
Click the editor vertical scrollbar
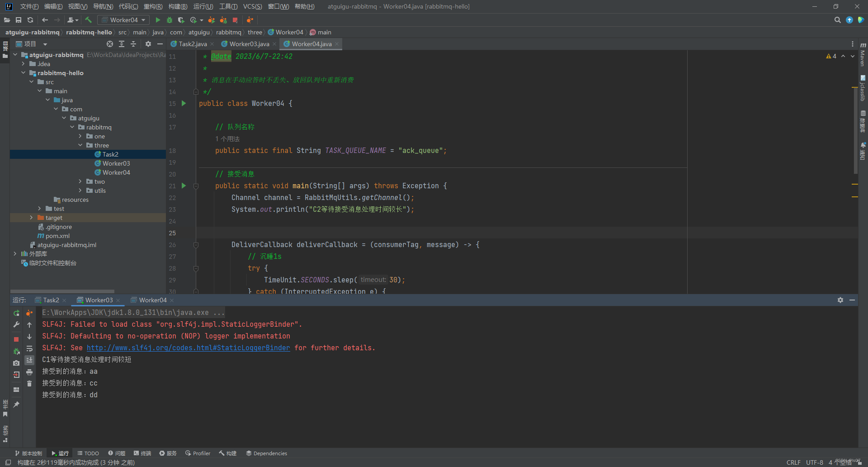pos(855,131)
